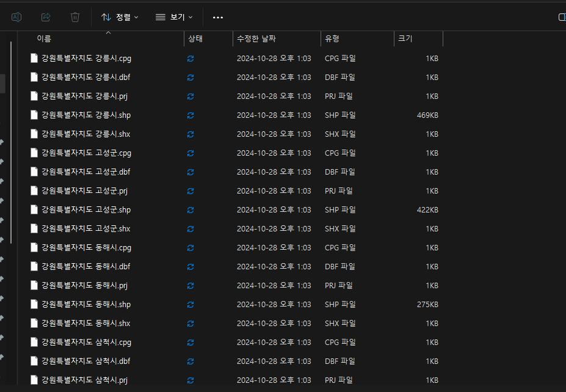Select file icon of 강원특별자치도 강릉시.cpg

[34, 58]
